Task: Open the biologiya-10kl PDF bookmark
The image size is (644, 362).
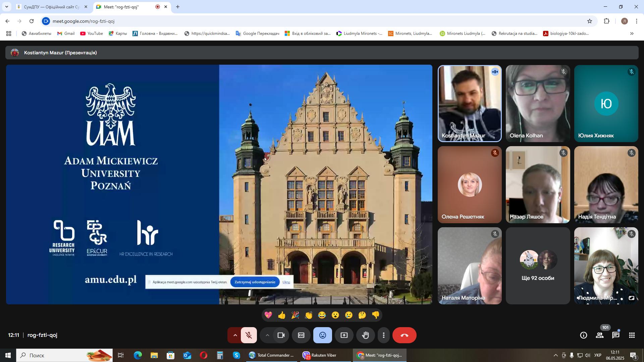Action: click(566, 34)
